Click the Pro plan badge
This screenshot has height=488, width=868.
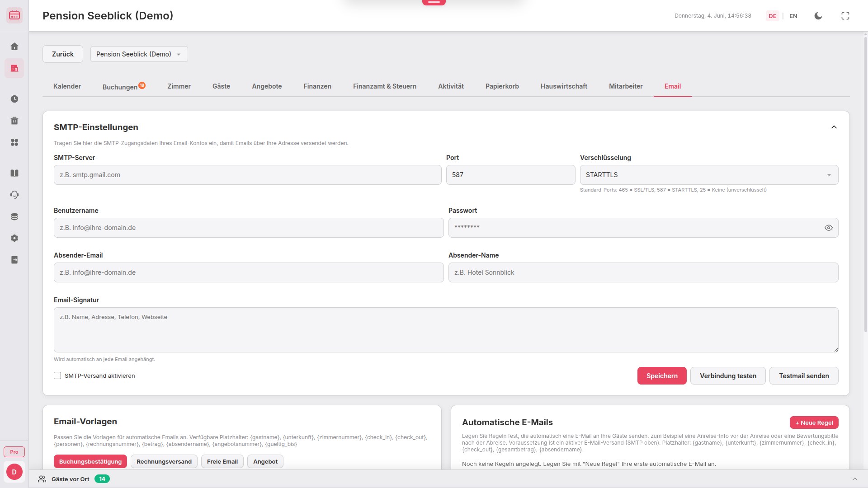click(14, 452)
